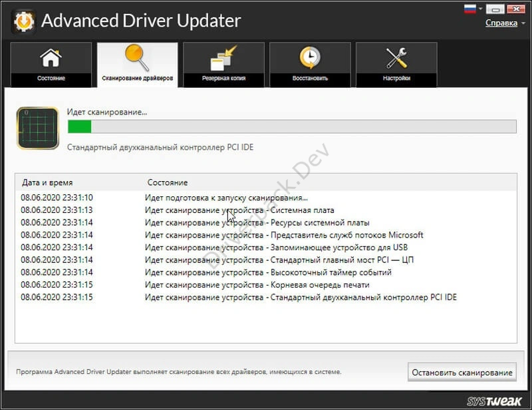Click the footer note about scanning all drivers
Image resolution: width=532 pixels, height=410 pixels.
coord(178,372)
